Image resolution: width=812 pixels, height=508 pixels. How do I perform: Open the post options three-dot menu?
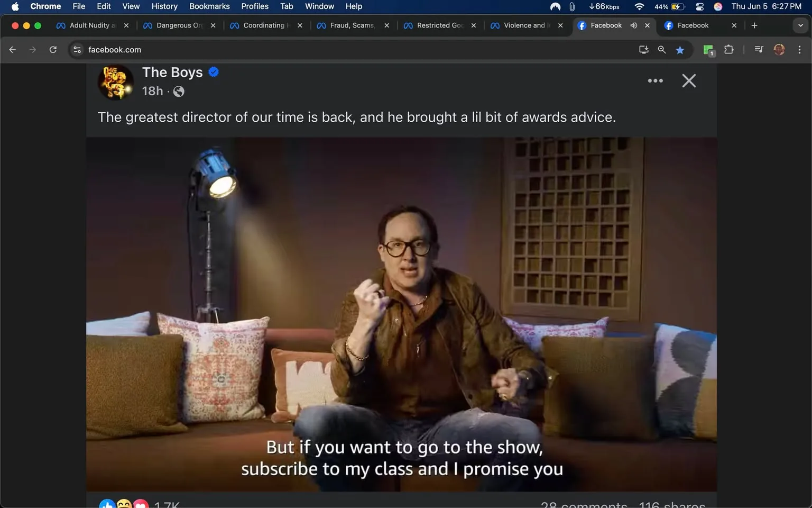pos(655,80)
